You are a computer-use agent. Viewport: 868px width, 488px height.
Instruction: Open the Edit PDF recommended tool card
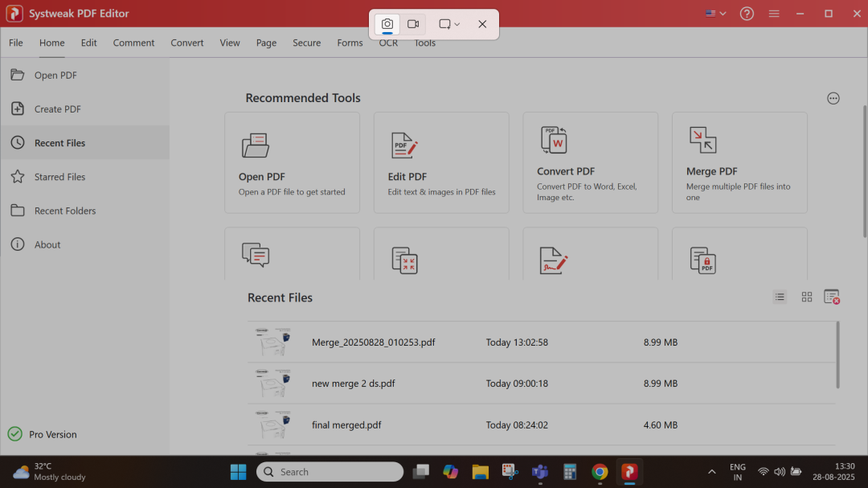441,163
